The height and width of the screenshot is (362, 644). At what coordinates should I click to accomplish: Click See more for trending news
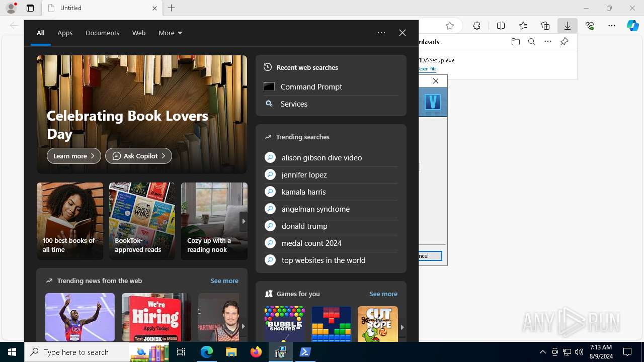click(x=224, y=281)
